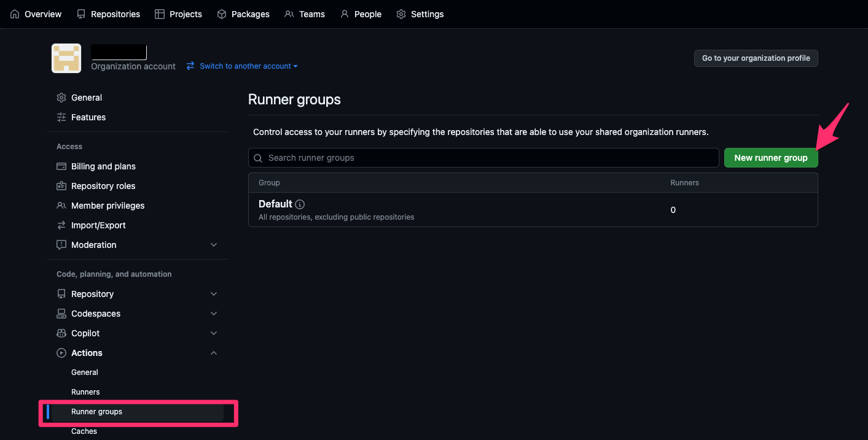Open Member privileges settings
This screenshot has width=868, height=440.
108,206
